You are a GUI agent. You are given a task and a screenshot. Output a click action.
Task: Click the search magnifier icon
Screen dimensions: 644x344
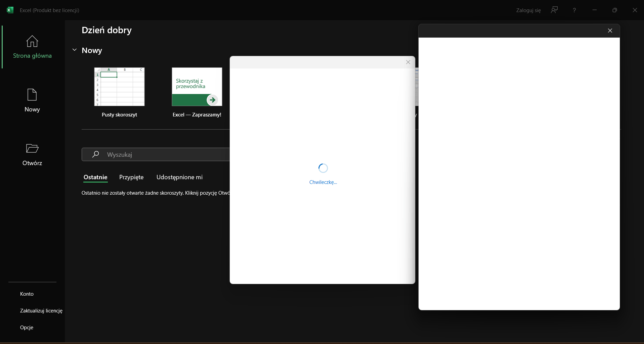[96, 154]
